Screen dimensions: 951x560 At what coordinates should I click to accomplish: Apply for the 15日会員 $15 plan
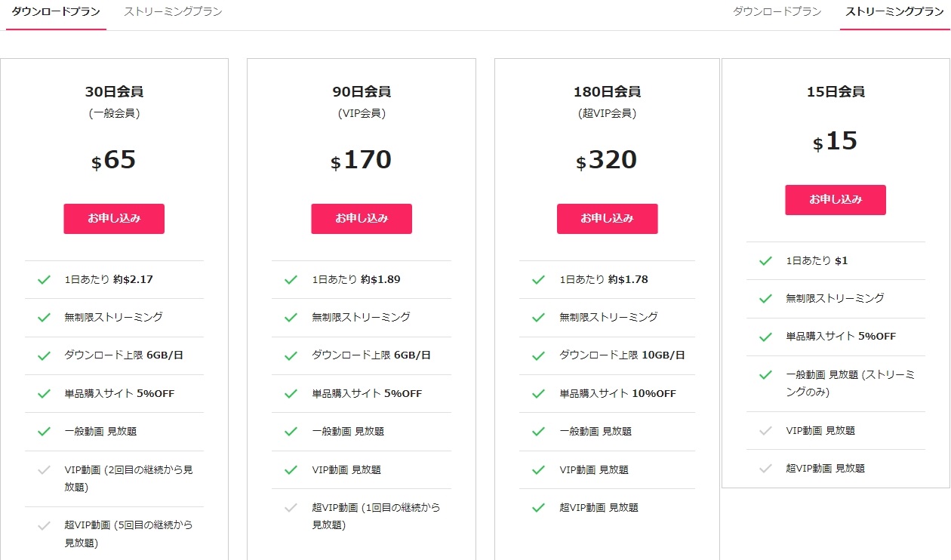836,200
